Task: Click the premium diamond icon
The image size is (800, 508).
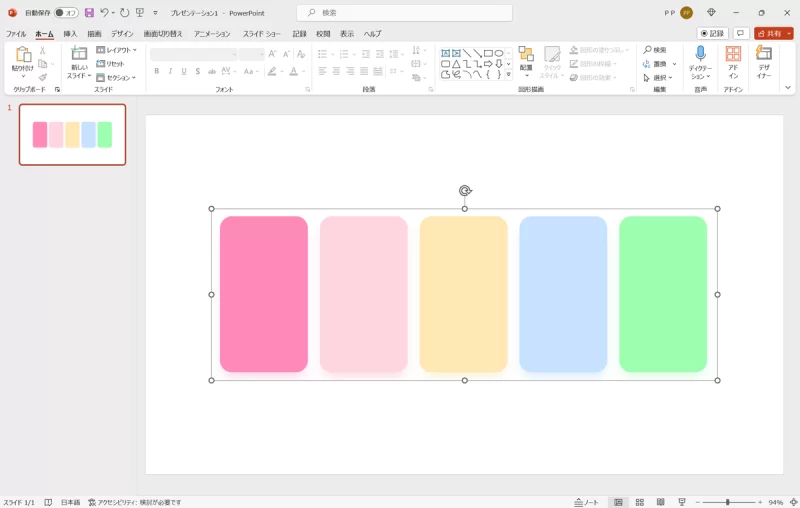Action: (711, 12)
